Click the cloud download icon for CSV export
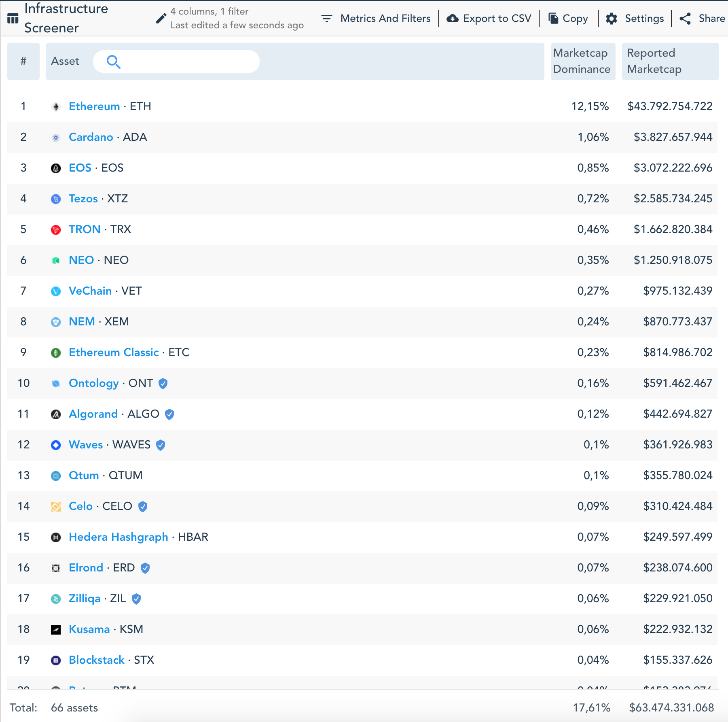This screenshot has height=722, width=728. 453,18
